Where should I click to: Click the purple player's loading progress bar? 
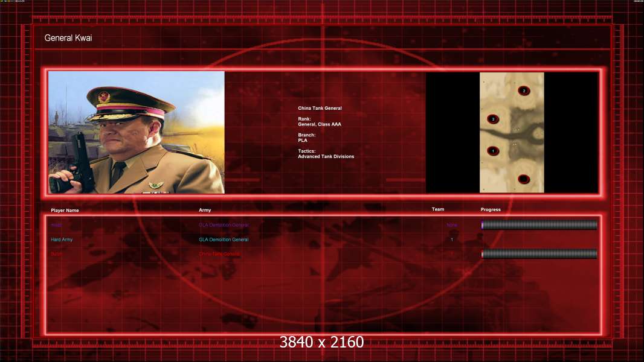[539, 224]
